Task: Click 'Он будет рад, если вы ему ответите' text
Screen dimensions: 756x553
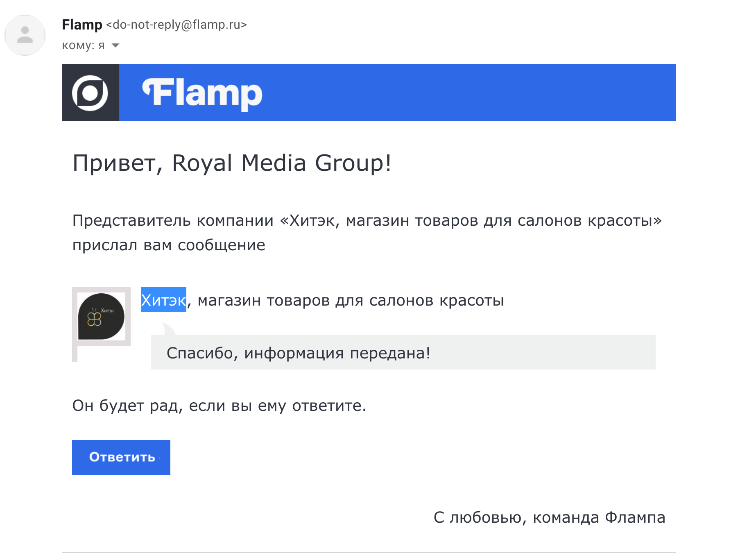Action: pos(219,406)
